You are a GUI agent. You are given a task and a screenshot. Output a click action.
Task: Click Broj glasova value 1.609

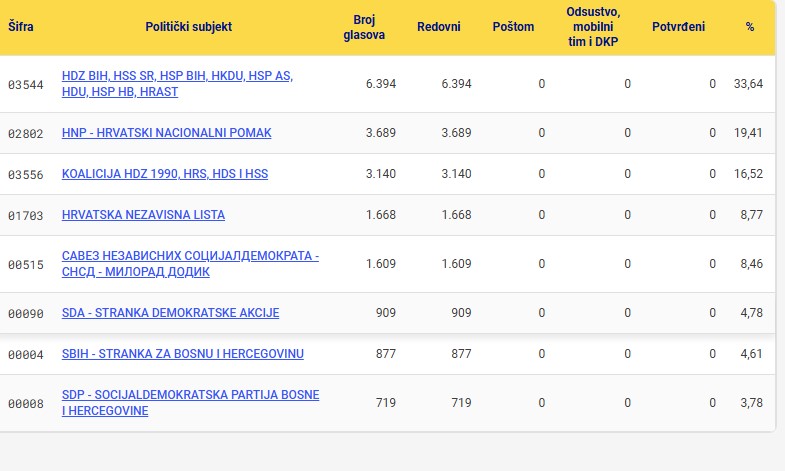point(380,264)
